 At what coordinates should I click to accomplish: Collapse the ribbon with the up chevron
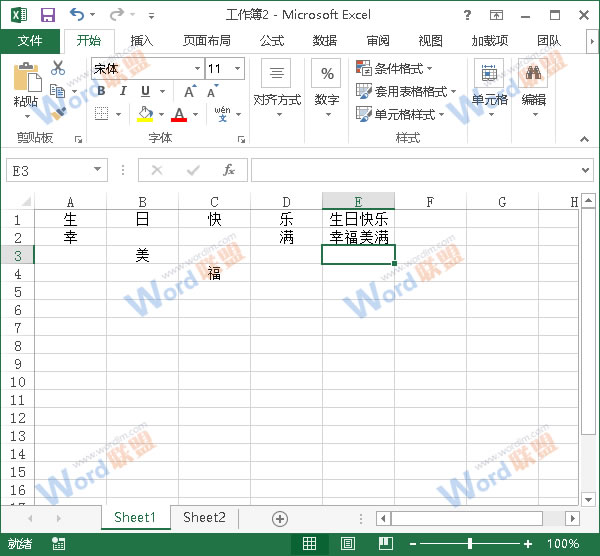coord(584,139)
